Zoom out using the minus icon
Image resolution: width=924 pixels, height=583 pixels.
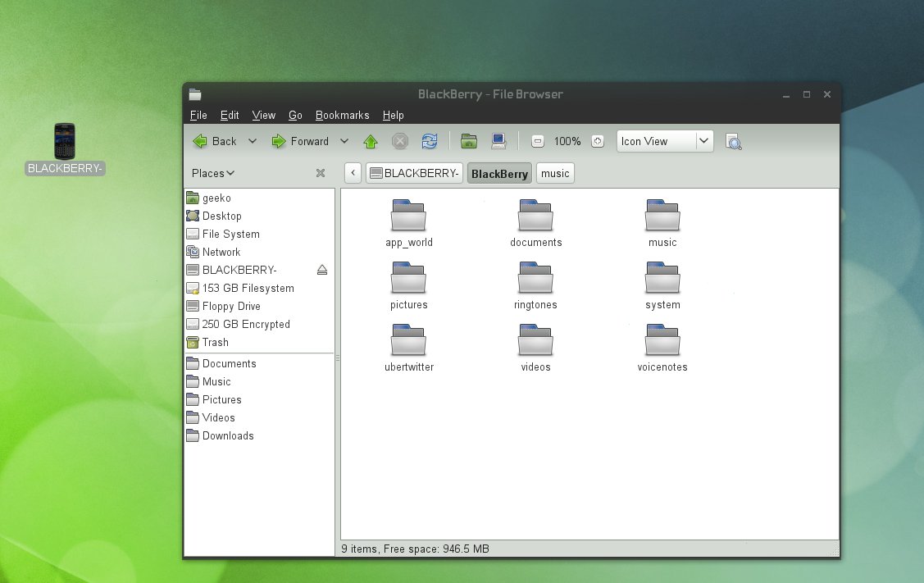pos(538,141)
